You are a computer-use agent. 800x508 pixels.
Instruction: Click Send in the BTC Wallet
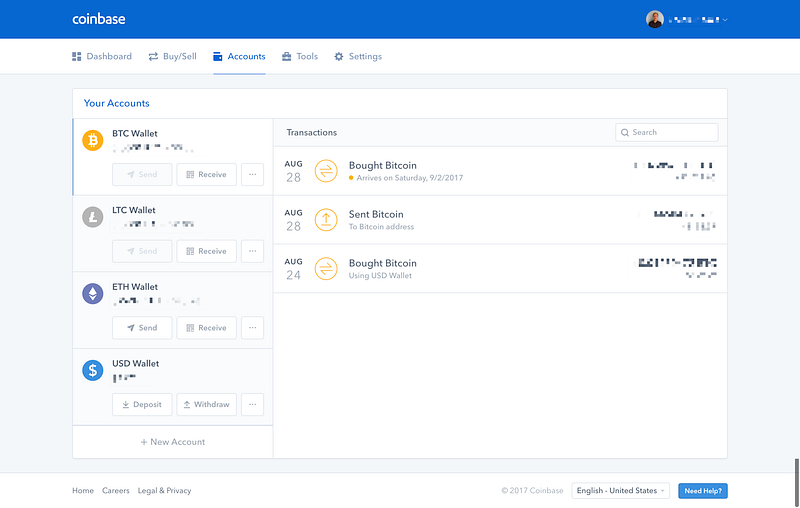142,174
